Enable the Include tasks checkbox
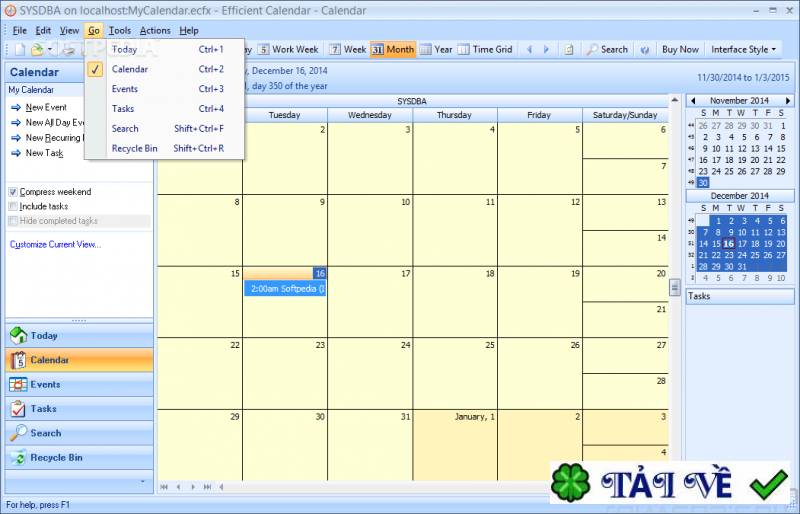 [x=13, y=206]
